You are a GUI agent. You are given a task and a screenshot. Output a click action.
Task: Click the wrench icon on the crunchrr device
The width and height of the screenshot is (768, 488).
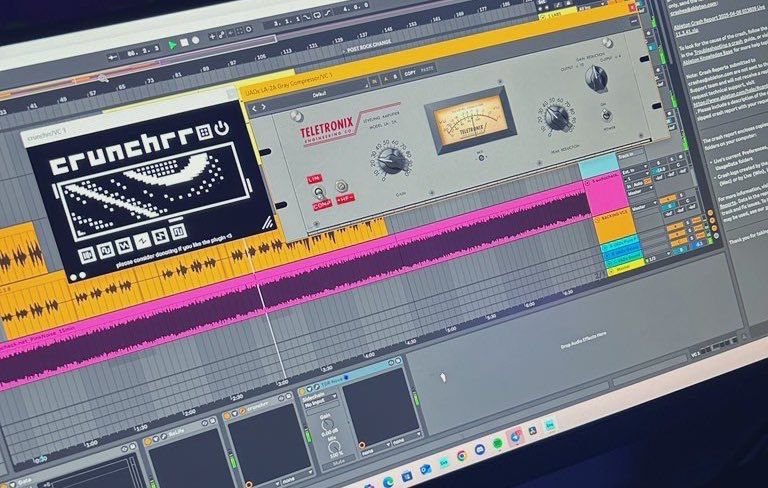pyautogui.click(x=242, y=411)
